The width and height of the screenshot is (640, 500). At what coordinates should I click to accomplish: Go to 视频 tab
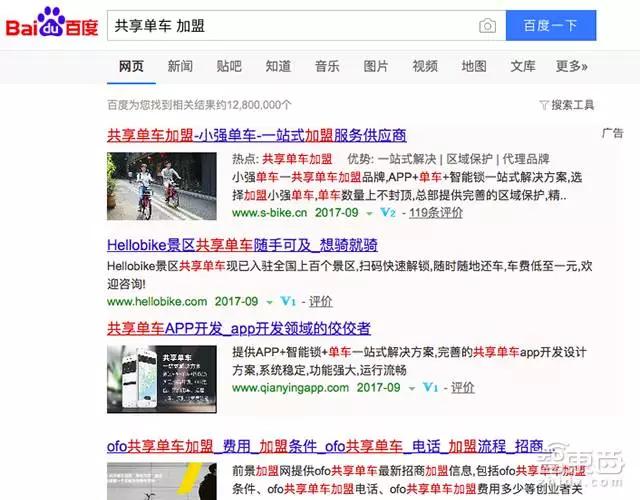[x=425, y=66]
